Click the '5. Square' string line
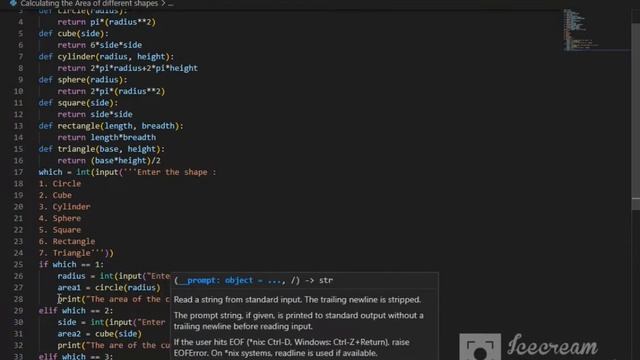This screenshot has width=640, height=360. (x=60, y=230)
